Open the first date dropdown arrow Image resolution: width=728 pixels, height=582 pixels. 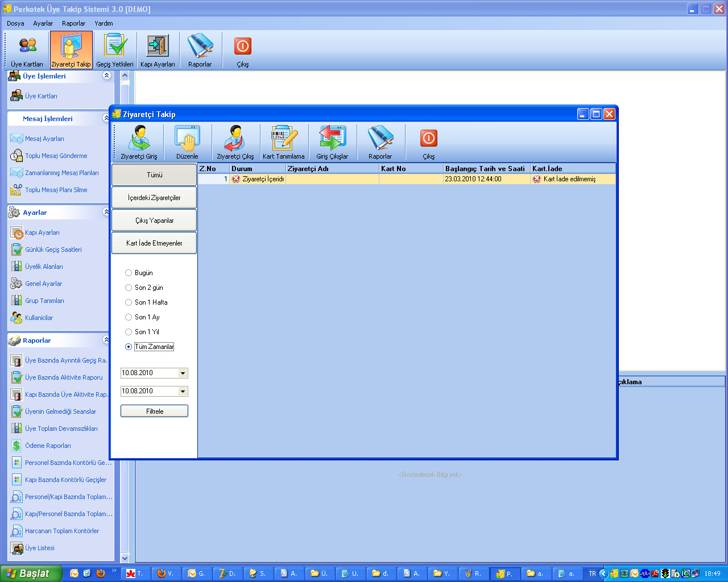pos(183,373)
